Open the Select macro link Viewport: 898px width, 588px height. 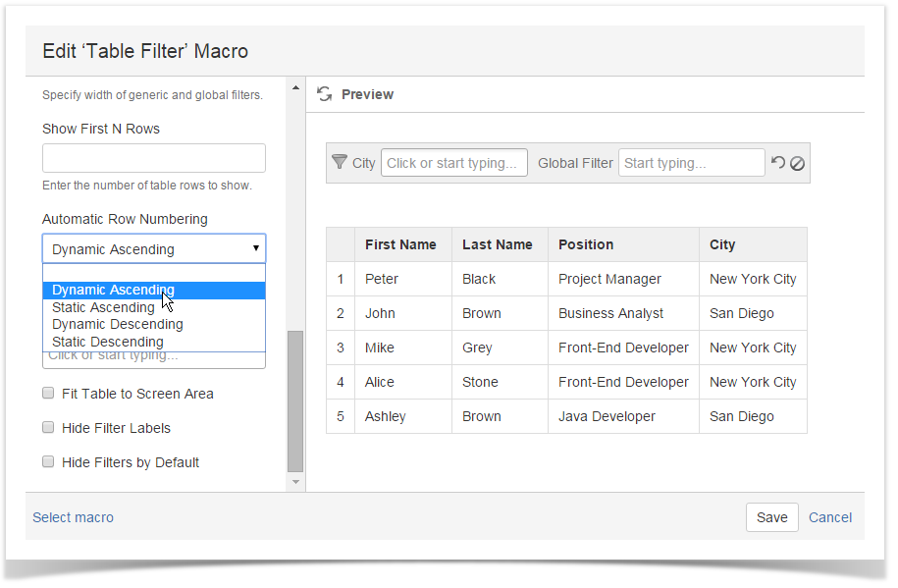click(x=73, y=517)
